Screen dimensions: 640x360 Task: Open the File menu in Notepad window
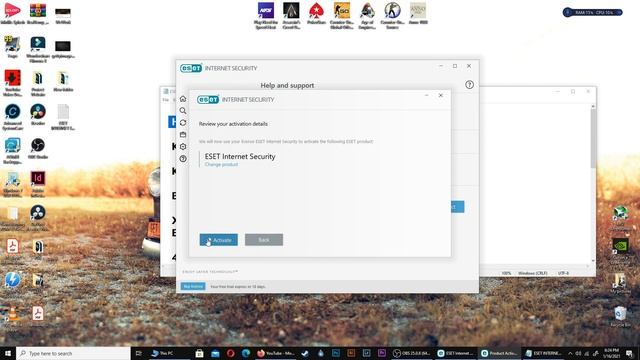tap(166, 100)
